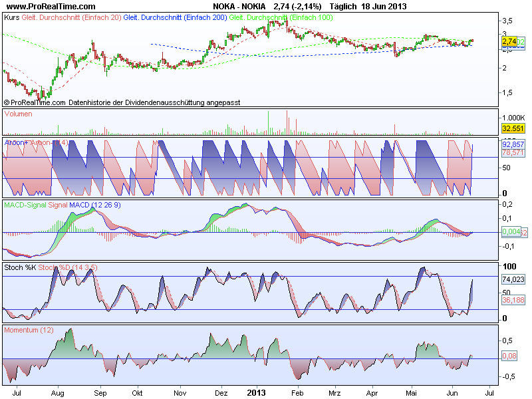
Task: Click the 74,023 stochastic value tag
Action: point(513,279)
